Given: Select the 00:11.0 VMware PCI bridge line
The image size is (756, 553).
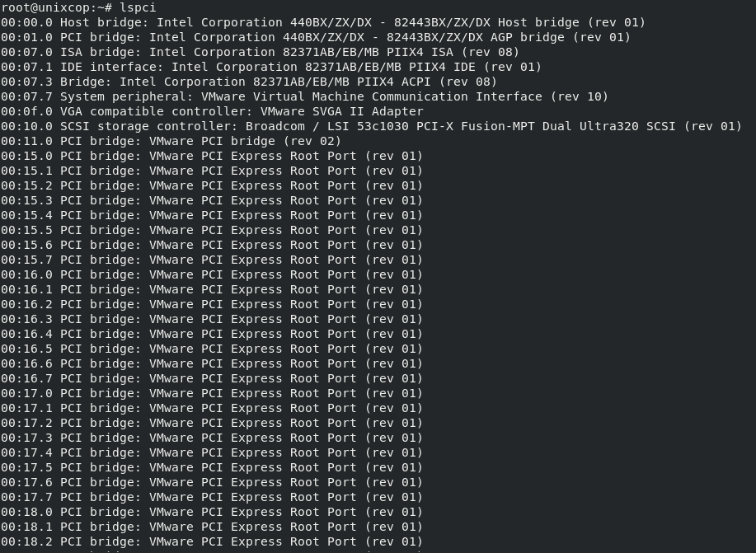Looking at the screenshot, I should [x=171, y=141].
